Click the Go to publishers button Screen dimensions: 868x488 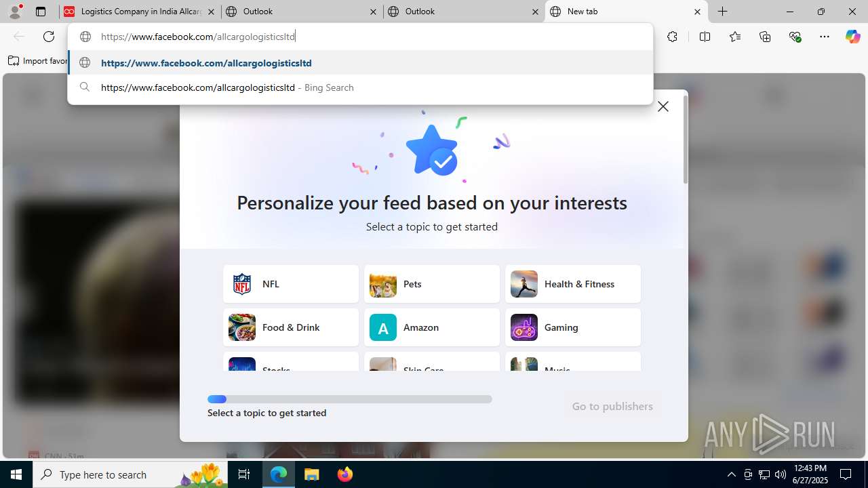(612, 406)
